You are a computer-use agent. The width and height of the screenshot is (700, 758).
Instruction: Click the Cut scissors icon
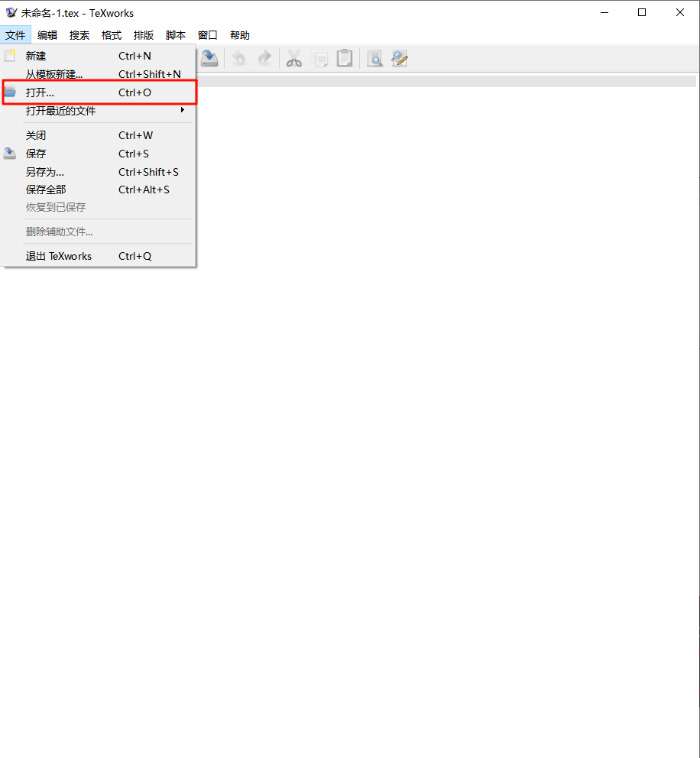pos(294,59)
